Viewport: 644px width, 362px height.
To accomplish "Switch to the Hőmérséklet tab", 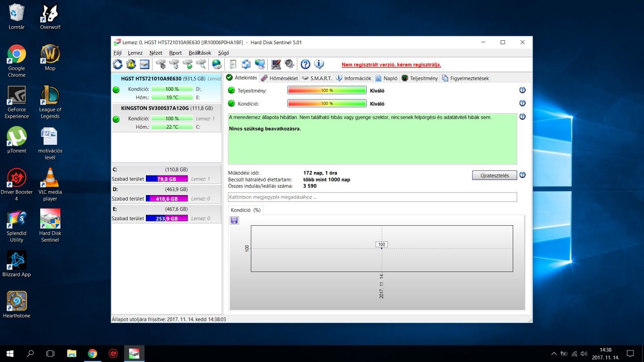I will click(x=279, y=78).
